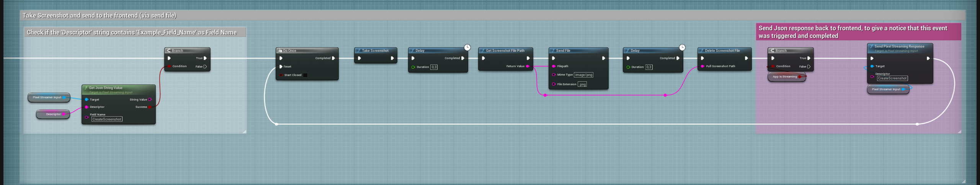Click the Do Once node's header icon
Image resolution: width=980 pixels, height=185 pixels.
pos(280,51)
